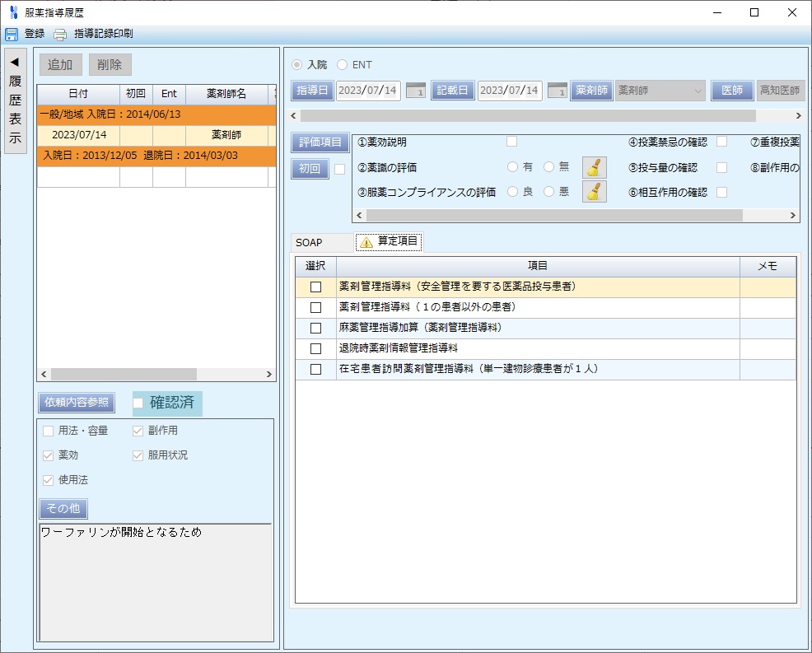The width and height of the screenshot is (812, 653).
Task: Toggle the 確認済 checkbox
Action: click(x=138, y=403)
